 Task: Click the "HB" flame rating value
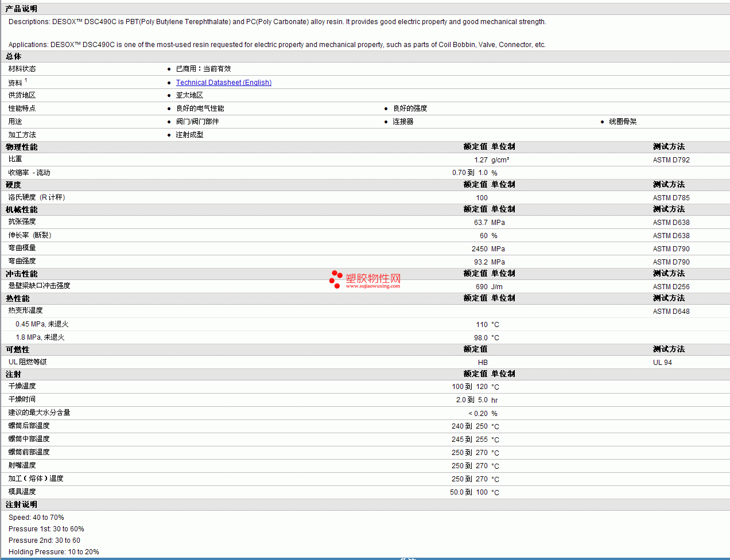pyautogui.click(x=483, y=363)
